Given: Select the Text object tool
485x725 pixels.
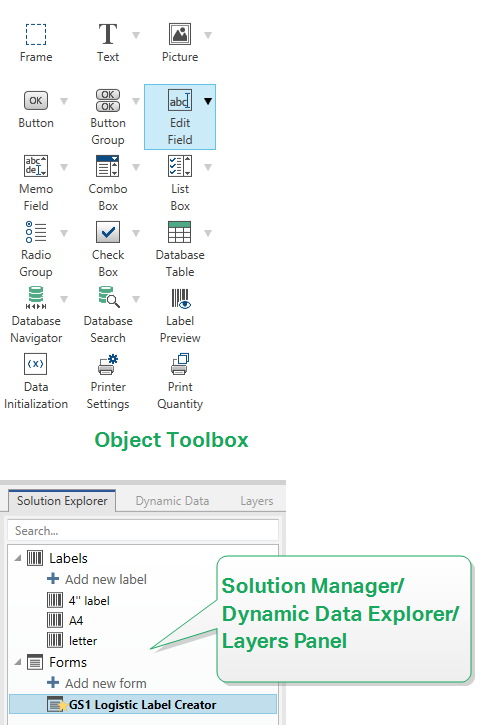Looking at the screenshot, I should point(108,43).
